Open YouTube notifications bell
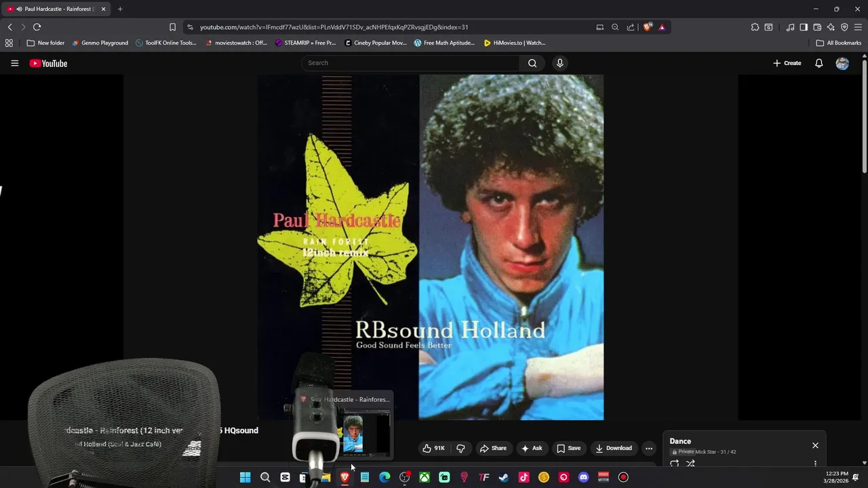 (818, 63)
